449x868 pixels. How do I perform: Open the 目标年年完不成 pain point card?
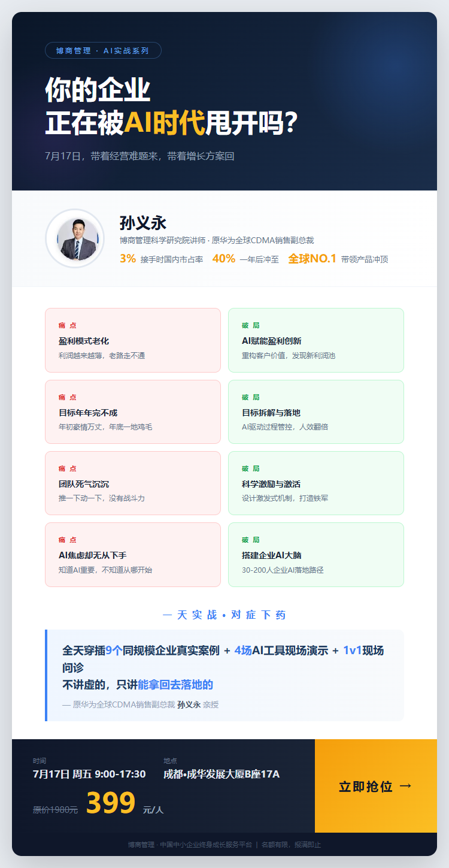(x=133, y=412)
